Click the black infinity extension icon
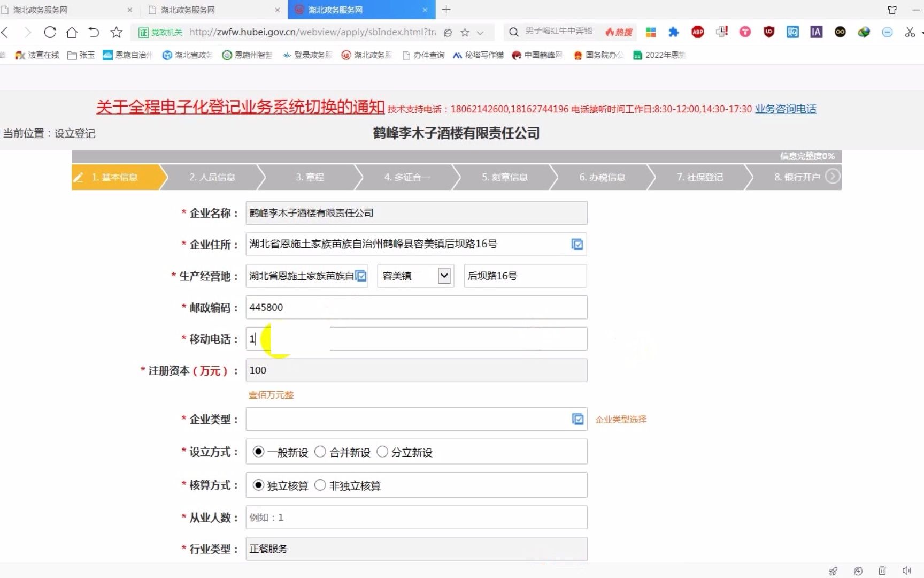Screen dimensions: 924x578 pyautogui.click(x=840, y=32)
